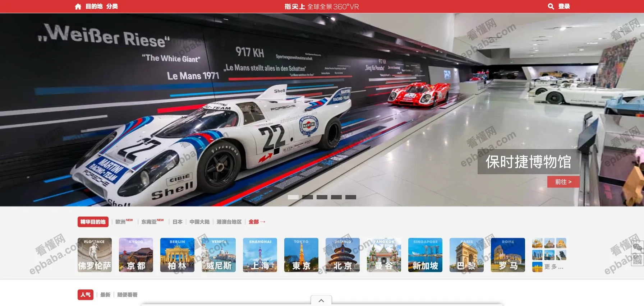Click the 登录 login link
This screenshot has height=306, width=644.
564,6
